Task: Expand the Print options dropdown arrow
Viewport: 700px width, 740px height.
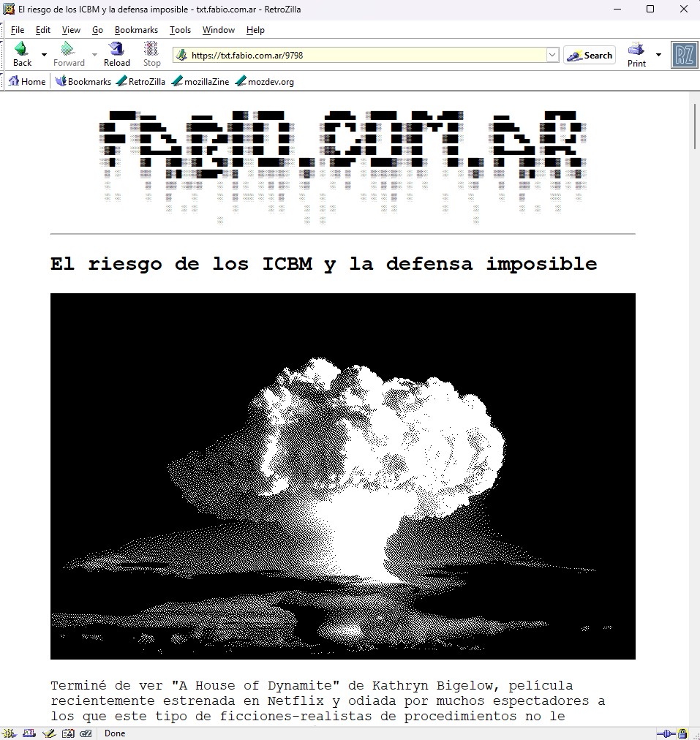Action: 658,55
